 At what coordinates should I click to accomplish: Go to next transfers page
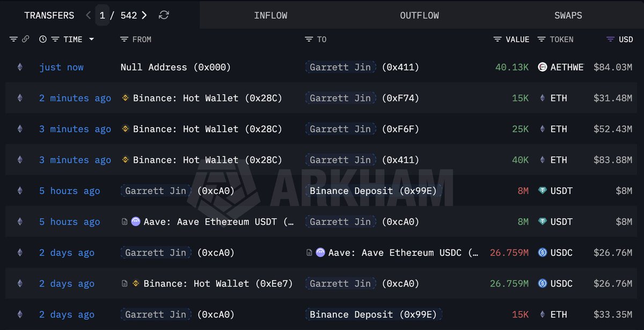click(x=144, y=15)
